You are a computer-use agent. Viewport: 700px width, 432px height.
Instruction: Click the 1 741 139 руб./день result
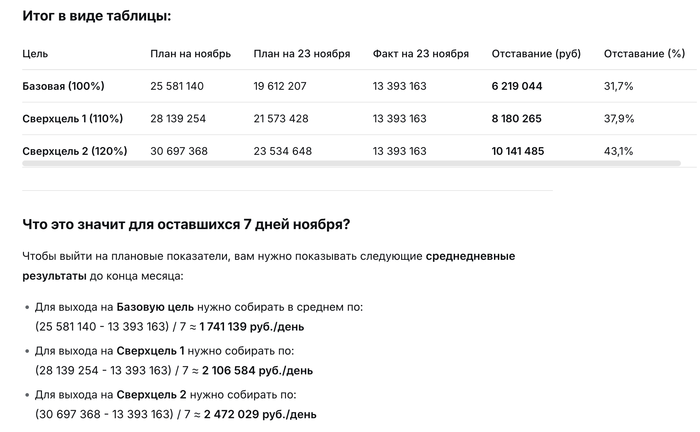coord(246,326)
